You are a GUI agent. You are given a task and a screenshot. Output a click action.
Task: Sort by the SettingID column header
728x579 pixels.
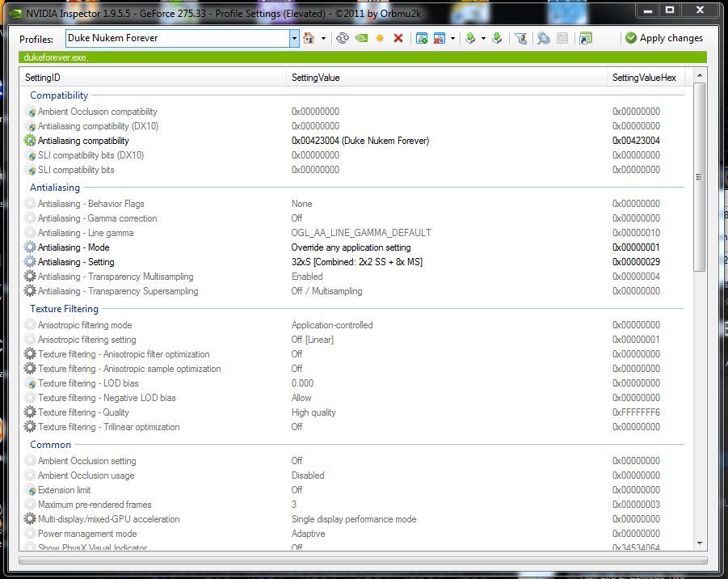tap(154, 78)
